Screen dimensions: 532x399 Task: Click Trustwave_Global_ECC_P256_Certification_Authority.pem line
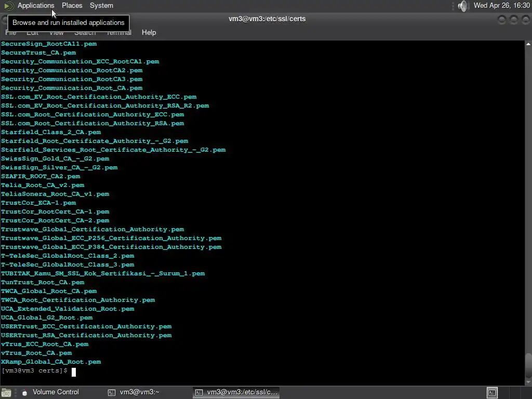(111, 238)
